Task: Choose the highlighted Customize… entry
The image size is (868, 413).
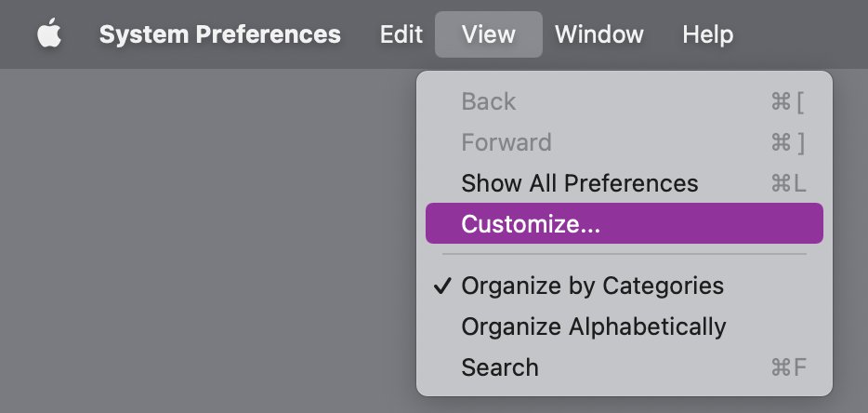Action: pyautogui.click(x=625, y=223)
